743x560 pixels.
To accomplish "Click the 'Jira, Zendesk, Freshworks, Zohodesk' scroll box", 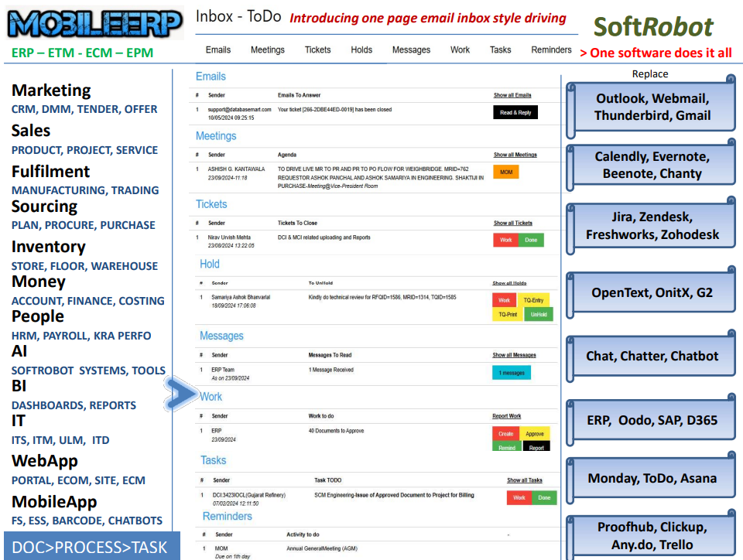I will [x=652, y=226].
